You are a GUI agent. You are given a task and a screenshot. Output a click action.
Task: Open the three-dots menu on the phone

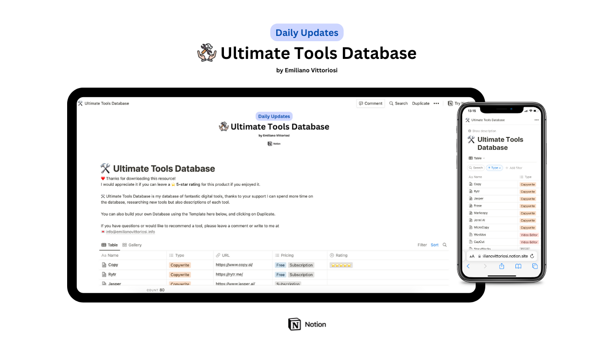pos(536,120)
